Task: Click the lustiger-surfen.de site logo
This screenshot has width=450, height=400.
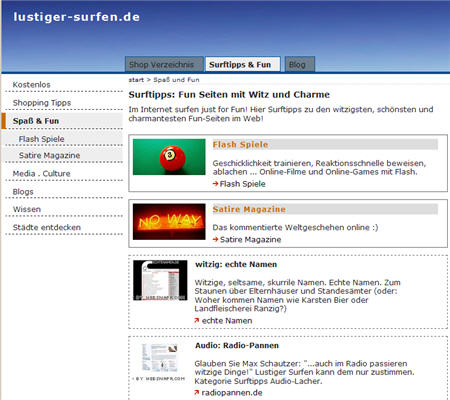Action: point(76,17)
